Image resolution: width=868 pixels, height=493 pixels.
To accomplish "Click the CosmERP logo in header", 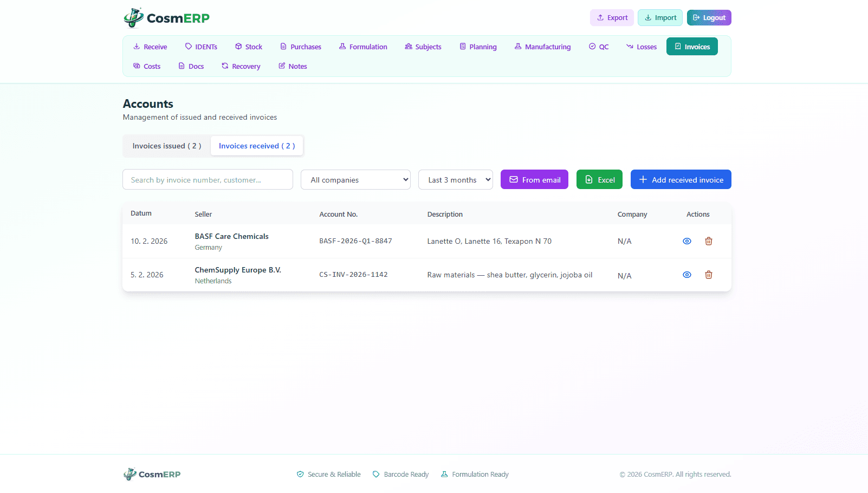I will pyautogui.click(x=166, y=18).
